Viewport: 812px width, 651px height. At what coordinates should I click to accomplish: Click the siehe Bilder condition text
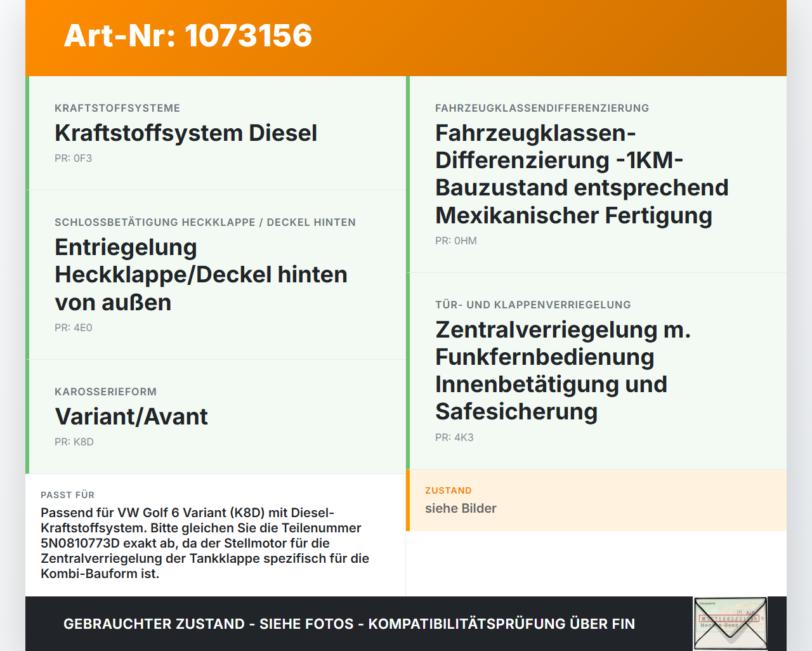pyautogui.click(x=461, y=508)
